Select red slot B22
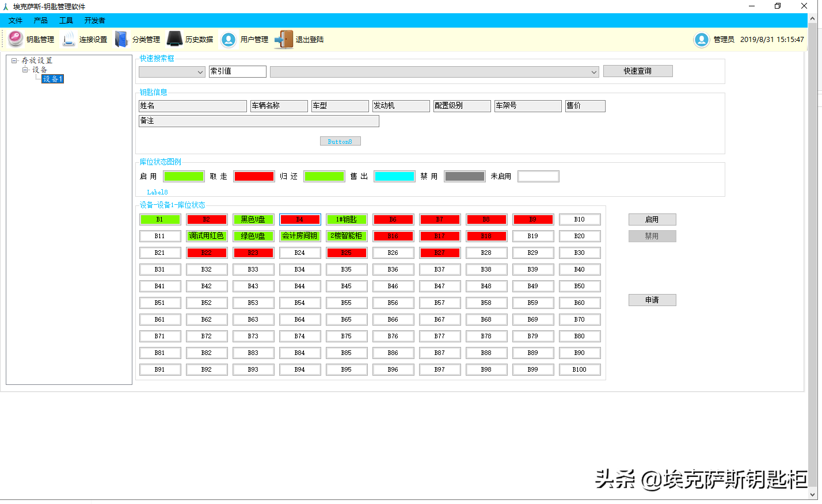The image size is (822, 504). [x=207, y=253]
